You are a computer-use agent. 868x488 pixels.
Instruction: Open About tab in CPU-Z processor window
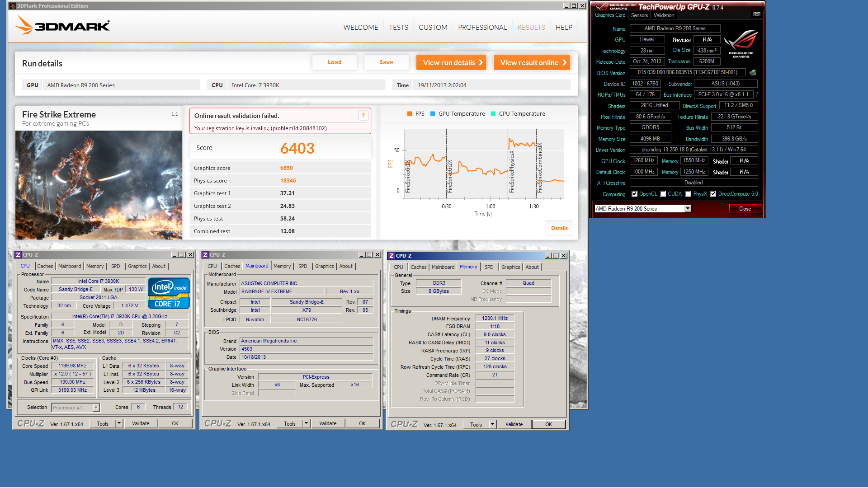(159, 266)
